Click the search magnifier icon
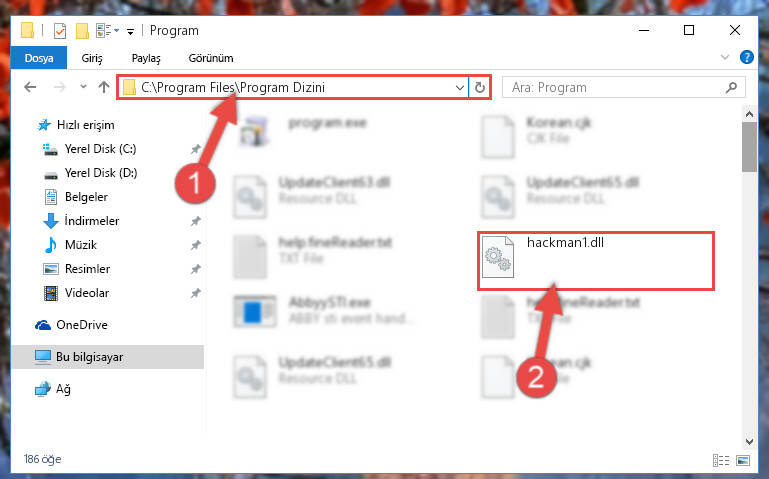The height and width of the screenshot is (479, 769). 731,87
